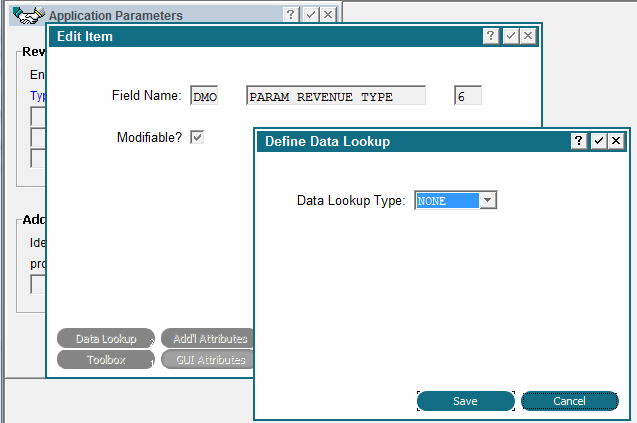Click the Toolbox button in Edit Item
Viewport: 637px width, 423px height.
point(106,360)
